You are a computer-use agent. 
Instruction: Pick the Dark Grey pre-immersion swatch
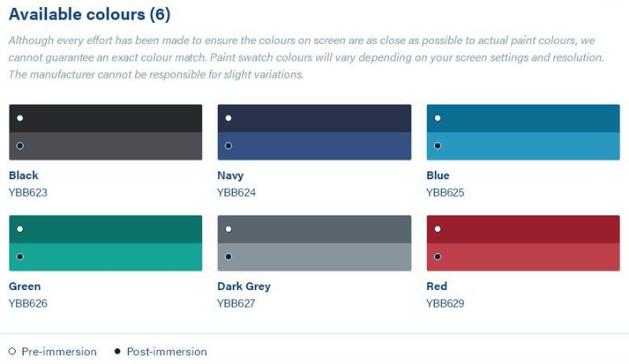coord(314,229)
